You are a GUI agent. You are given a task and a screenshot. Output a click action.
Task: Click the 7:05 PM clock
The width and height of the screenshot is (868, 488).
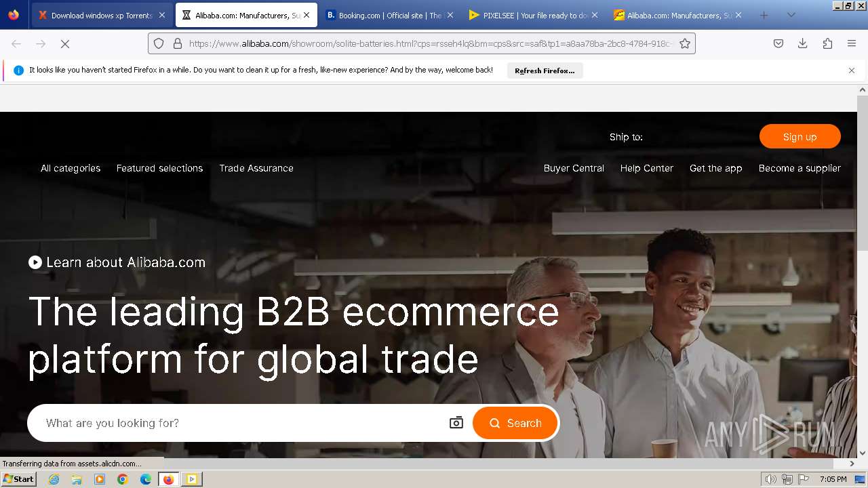[833, 479]
